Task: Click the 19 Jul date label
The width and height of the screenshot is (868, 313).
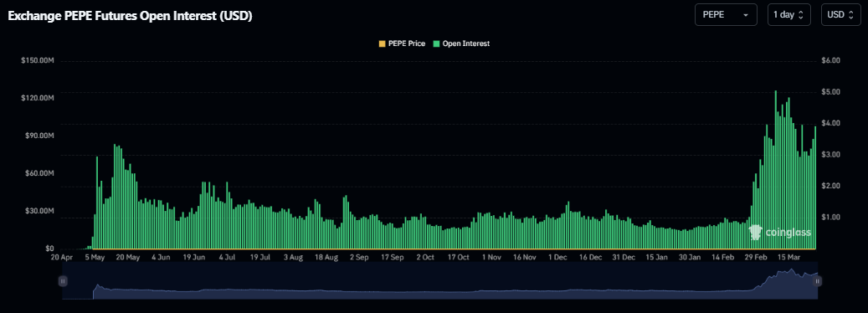Action: [260, 258]
